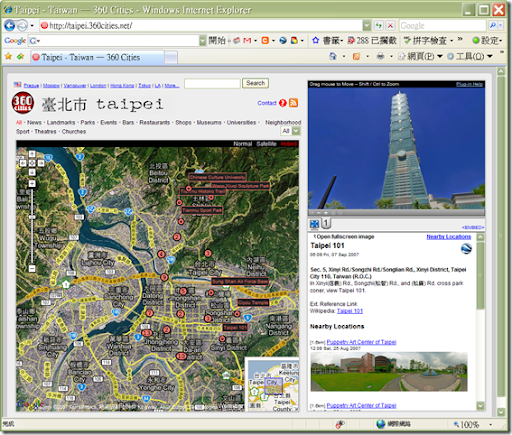Screen dimensions: 512x435
Task: Click the yellow Favorites star icon
Action: (x=8, y=56)
